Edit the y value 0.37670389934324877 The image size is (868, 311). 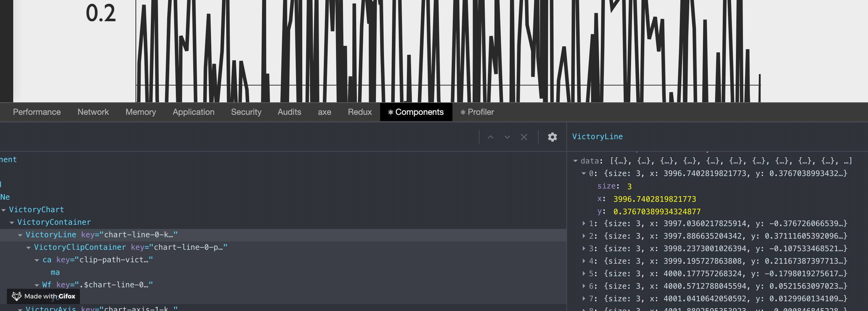(x=657, y=212)
